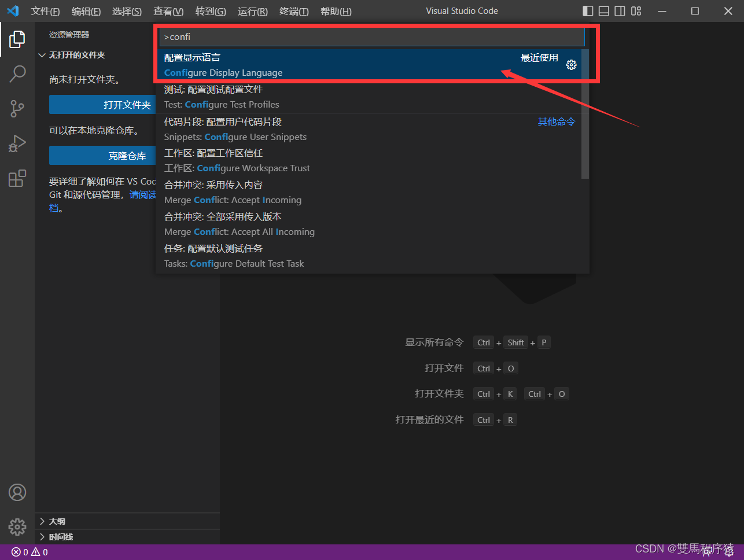Open the 运行(R) menu
The image size is (744, 560).
coord(253,12)
